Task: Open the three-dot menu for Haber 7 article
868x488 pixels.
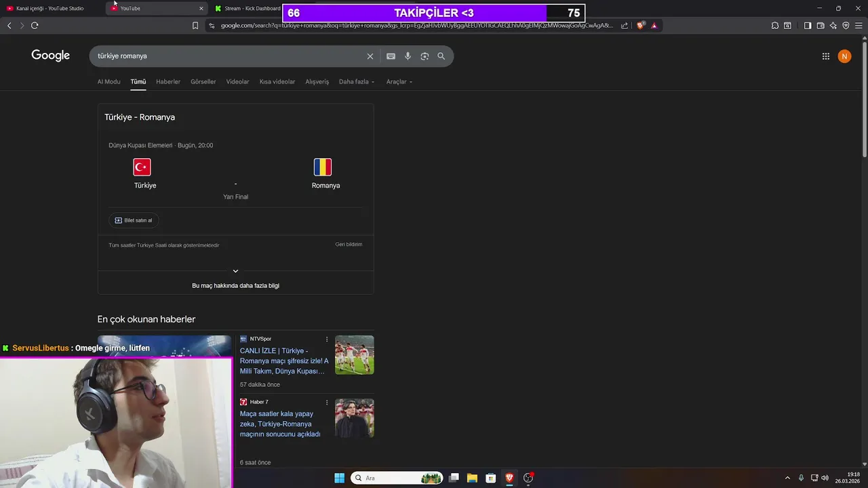Action: click(x=327, y=402)
